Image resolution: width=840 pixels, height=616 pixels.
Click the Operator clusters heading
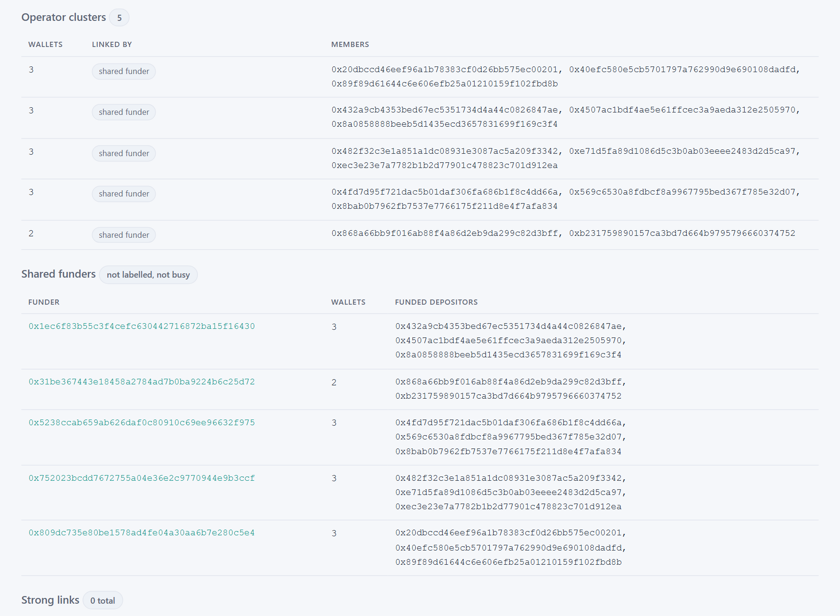tap(64, 17)
